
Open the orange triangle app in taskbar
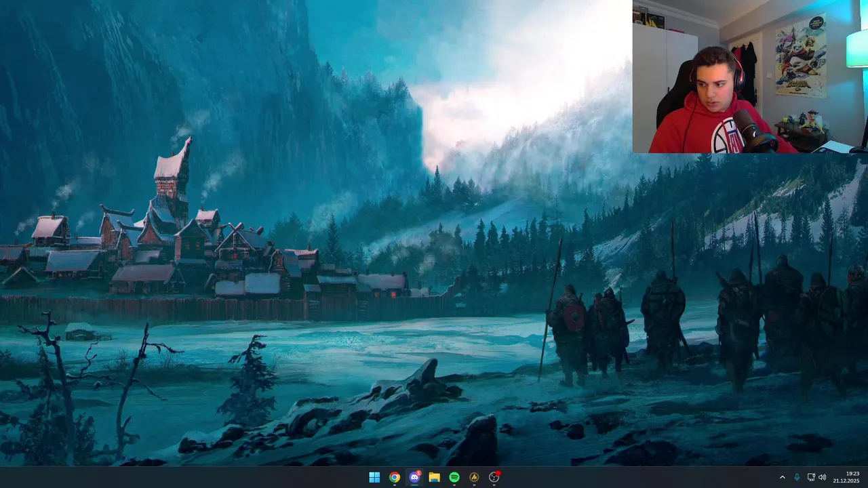click(x=474, y=477)
